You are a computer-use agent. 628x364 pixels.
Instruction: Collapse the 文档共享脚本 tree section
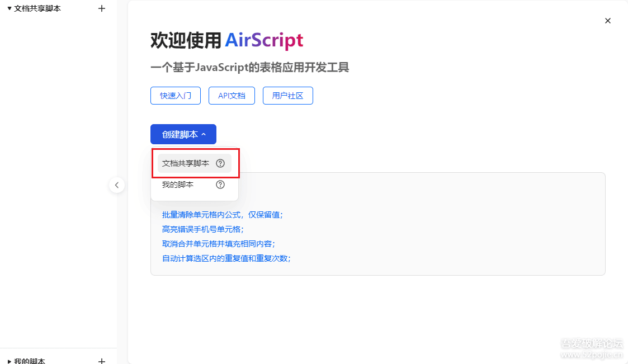tap(9, 8)
